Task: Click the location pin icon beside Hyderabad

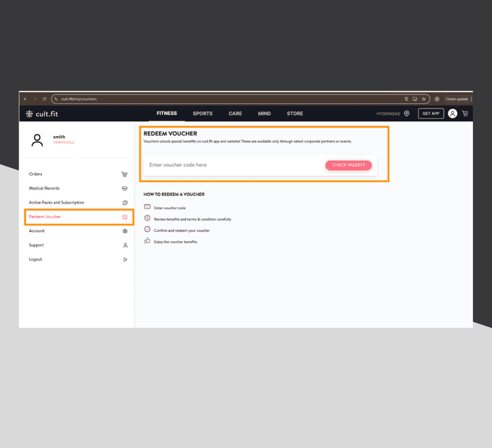Action: pos(407,114)
